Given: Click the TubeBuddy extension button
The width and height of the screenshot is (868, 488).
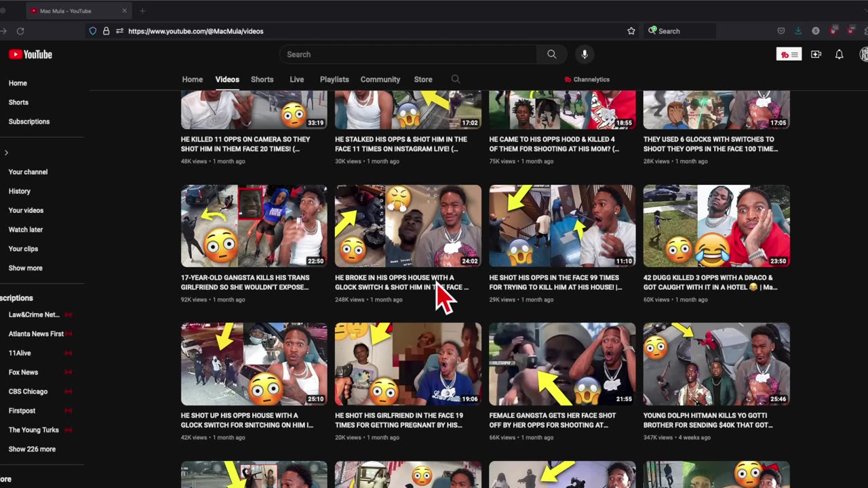Looking at the screenshot, I should [789, 54].
